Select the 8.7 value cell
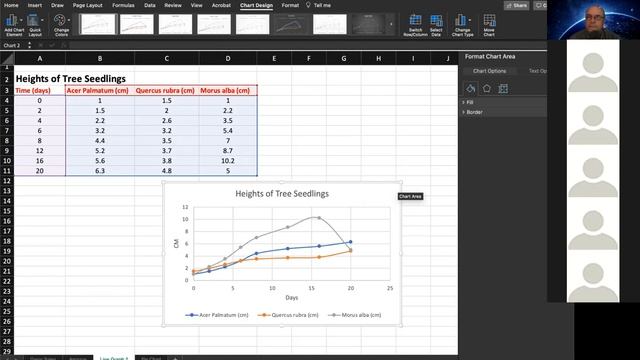The height and width of the screenshot is (360, 640). tap(228, 151)
